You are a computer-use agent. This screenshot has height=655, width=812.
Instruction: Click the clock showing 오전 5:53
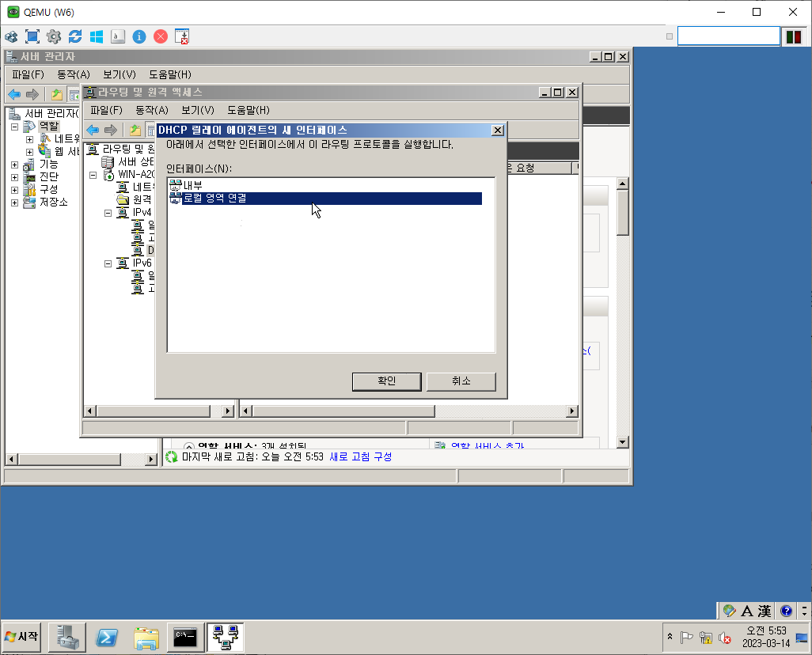(x=766, y=630)
